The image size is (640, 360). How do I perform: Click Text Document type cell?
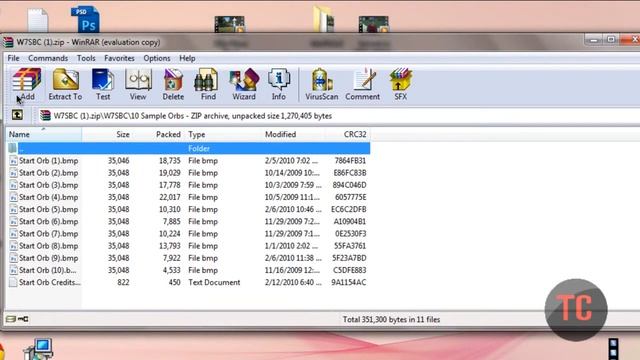(x=214, y=282)
